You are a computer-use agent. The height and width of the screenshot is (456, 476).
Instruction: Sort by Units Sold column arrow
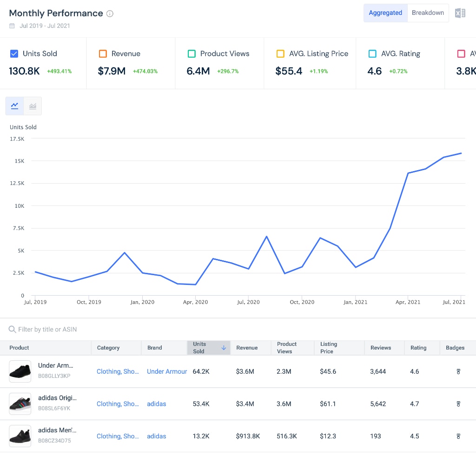coord(224,348)
